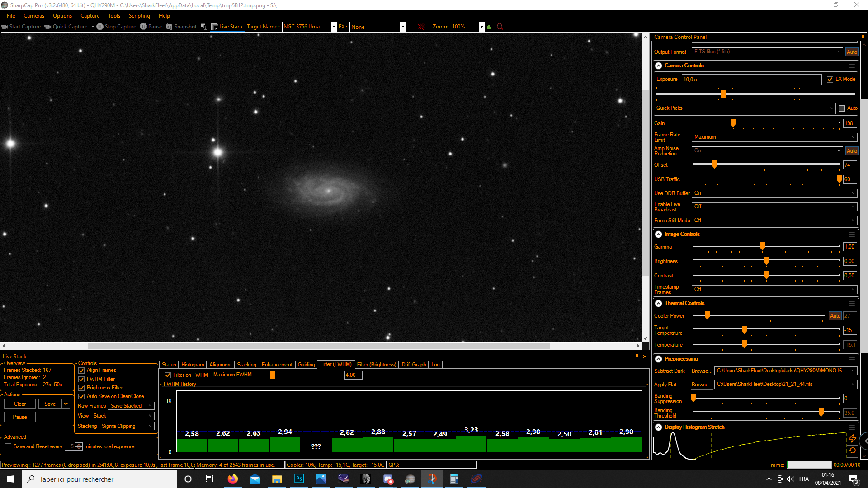Click the red selection area icon
Viewport: 868px width, 488px height.
[x=411, y=27]
